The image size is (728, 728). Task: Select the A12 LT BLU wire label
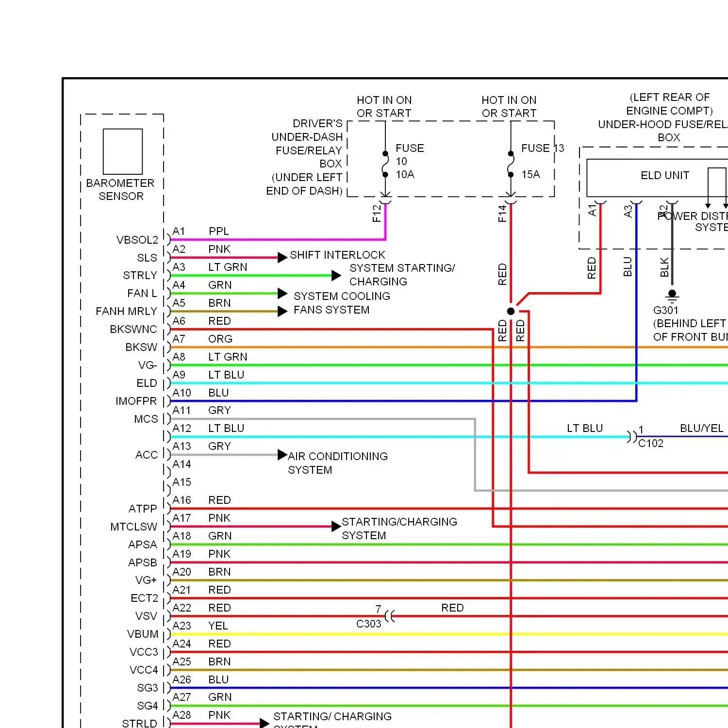208,428
